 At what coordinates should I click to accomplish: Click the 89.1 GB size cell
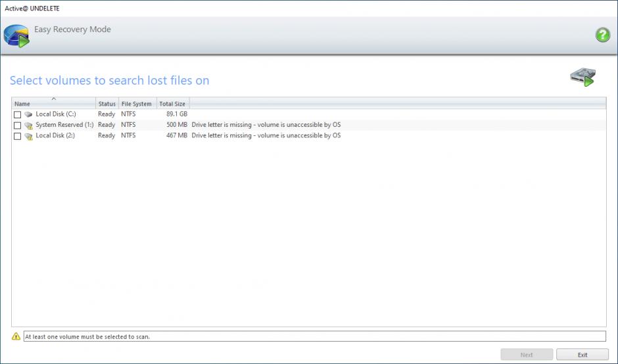(177, 114)
